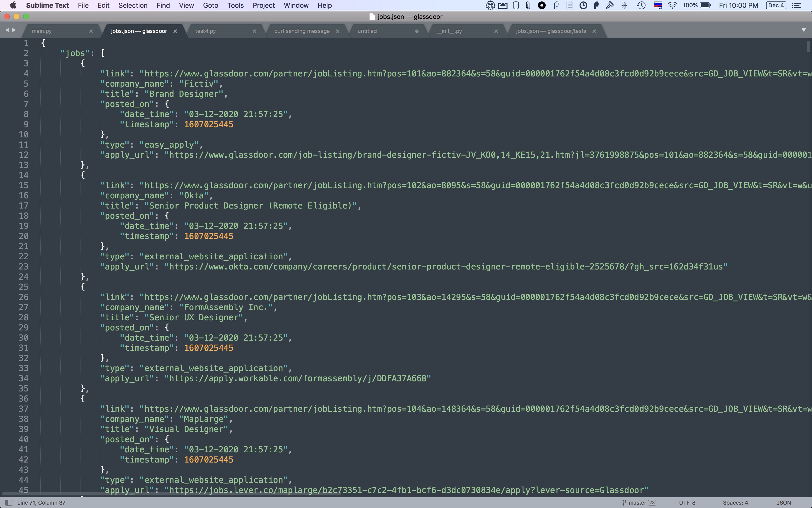812x508 pixels.
Task: Click the "Okta" company name value
Action: [194, 195]
